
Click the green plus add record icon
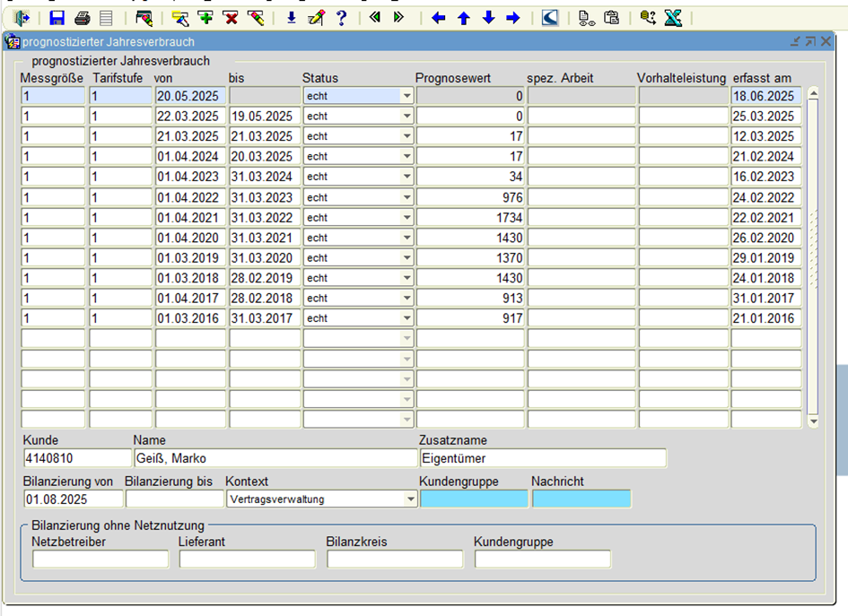[x=205, y=18]
